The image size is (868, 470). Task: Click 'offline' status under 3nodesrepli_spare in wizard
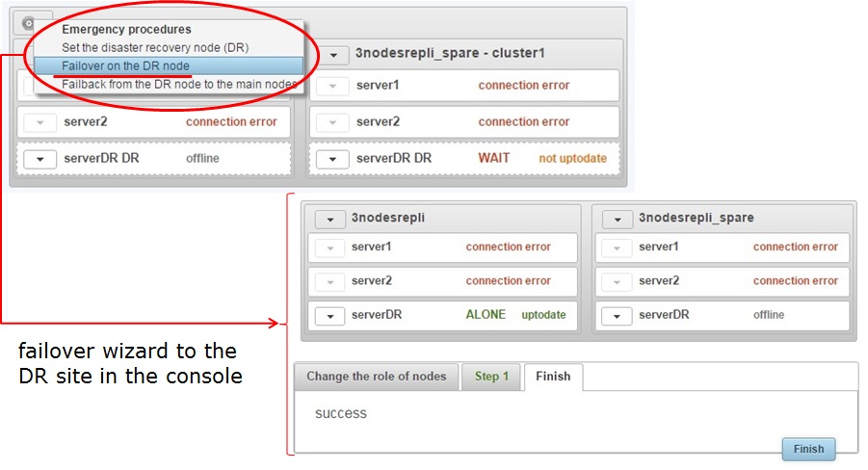(769, 314)
